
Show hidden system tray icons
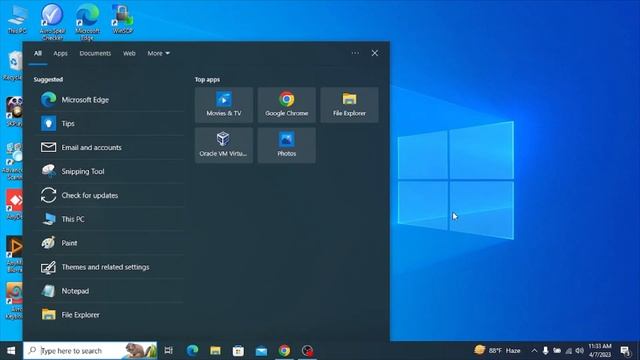point(534,351)
